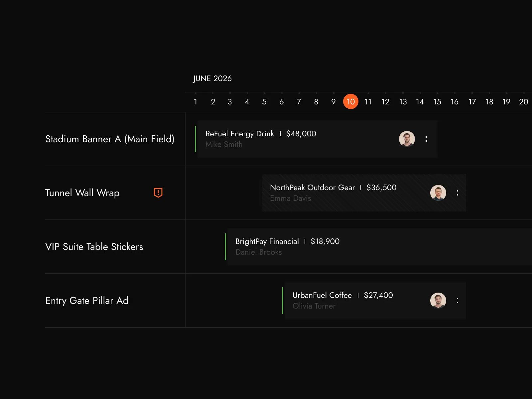Open UrbanFuel Coffee three-dot menu
Screen dimensions: 532x399
[x=458, y=301]
